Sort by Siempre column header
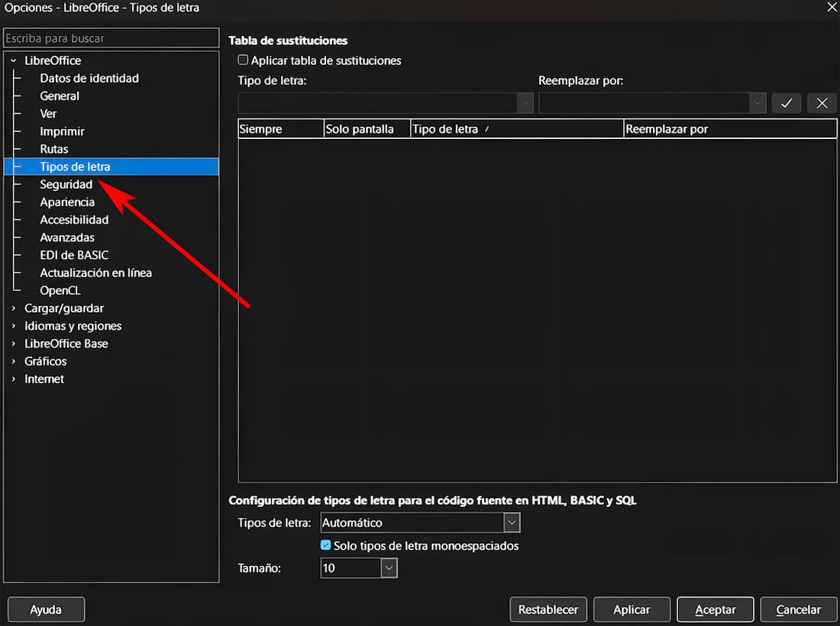840x626 pixels. [x=280, y=129]
